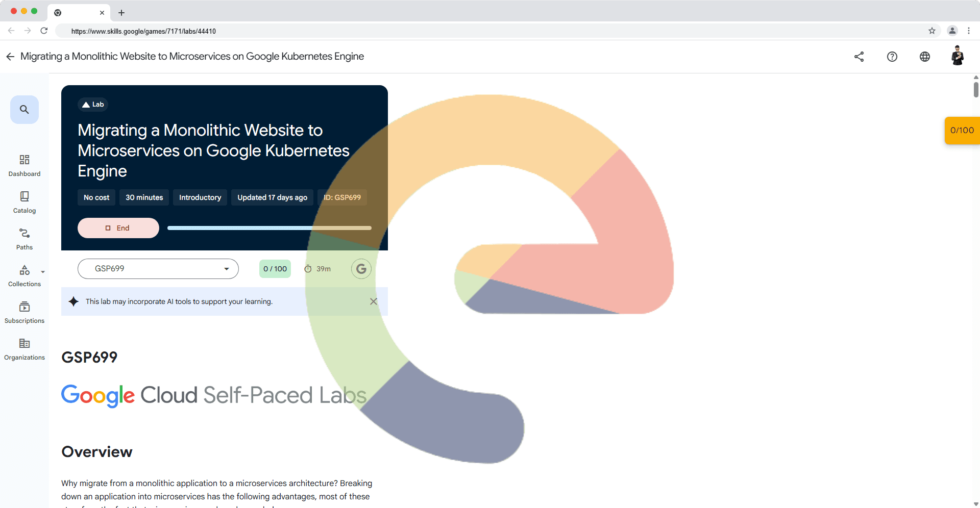Viewport: 980px width, 508px height.
Task: Go back using the page title arrow
Action: pos(10,56)
